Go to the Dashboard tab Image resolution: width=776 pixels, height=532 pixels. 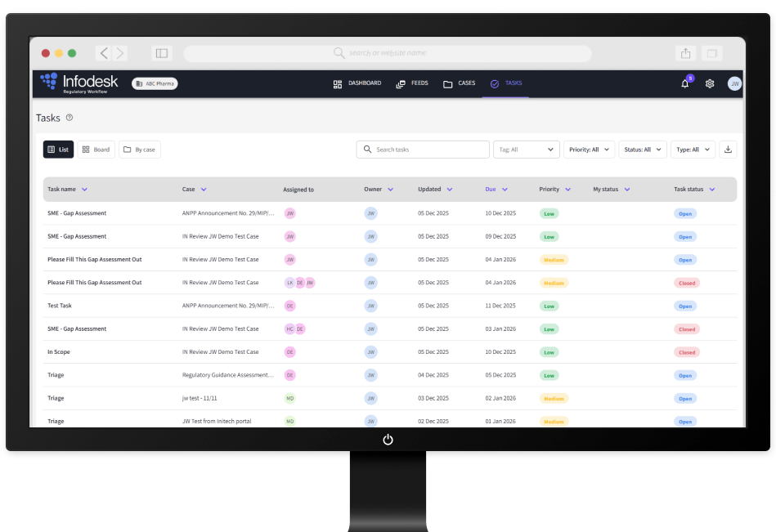357,83
